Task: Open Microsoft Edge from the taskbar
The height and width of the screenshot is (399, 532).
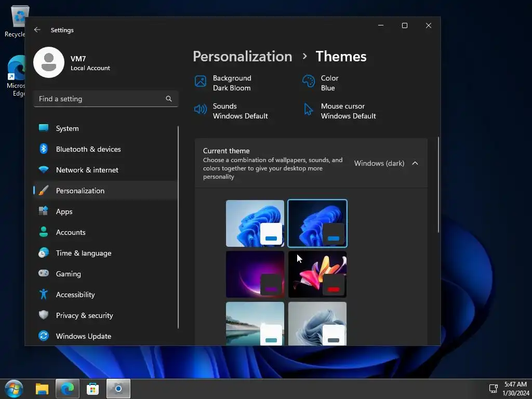Action: [67, 389]
